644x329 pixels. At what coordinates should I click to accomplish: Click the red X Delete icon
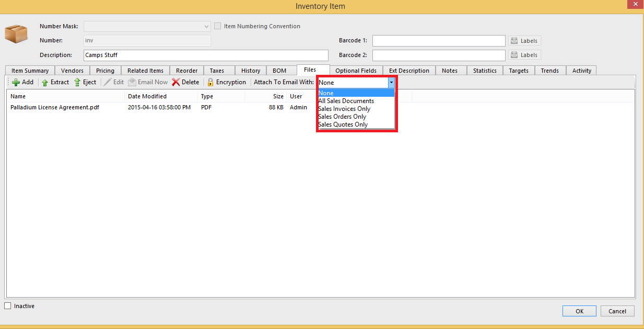click(x=176, y=82)
